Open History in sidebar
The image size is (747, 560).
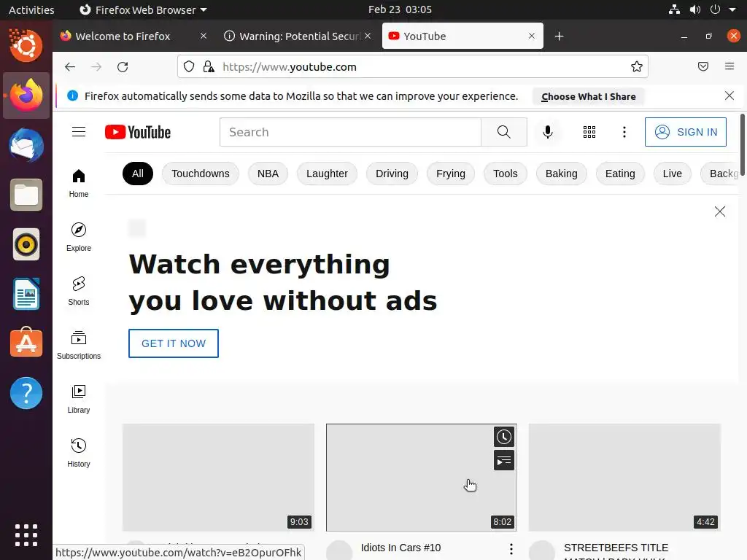click(79, 453)
